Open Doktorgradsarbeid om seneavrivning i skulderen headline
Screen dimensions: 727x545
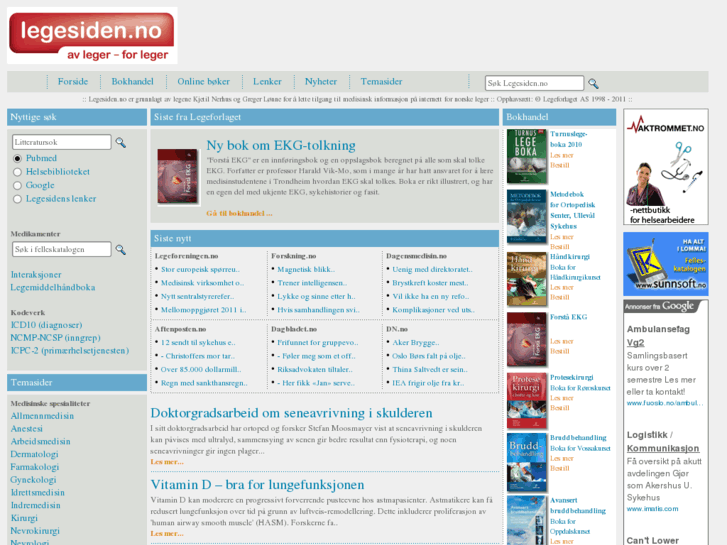pyautogui.click(x=291, y=413)
